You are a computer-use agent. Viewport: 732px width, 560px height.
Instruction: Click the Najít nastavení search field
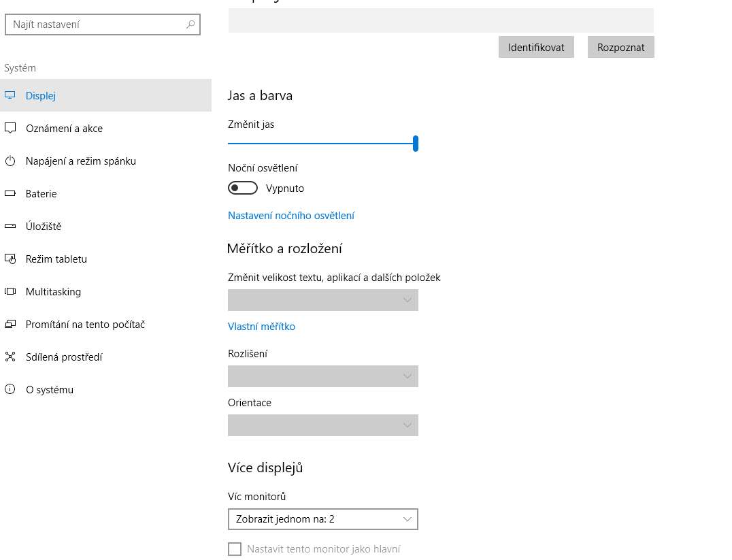coord(95,24)
